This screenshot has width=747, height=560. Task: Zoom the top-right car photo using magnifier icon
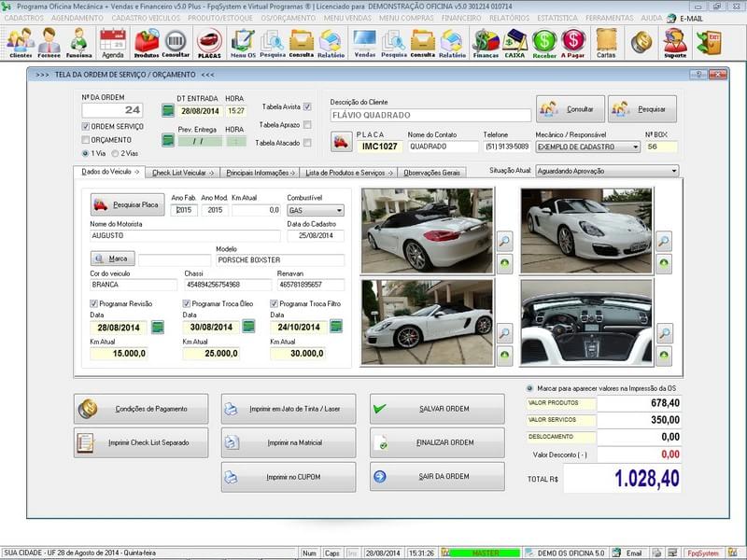(665, 239)
